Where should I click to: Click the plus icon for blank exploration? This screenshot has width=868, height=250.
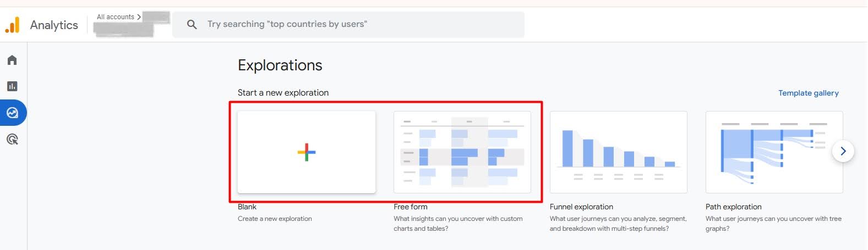[307, 152]
